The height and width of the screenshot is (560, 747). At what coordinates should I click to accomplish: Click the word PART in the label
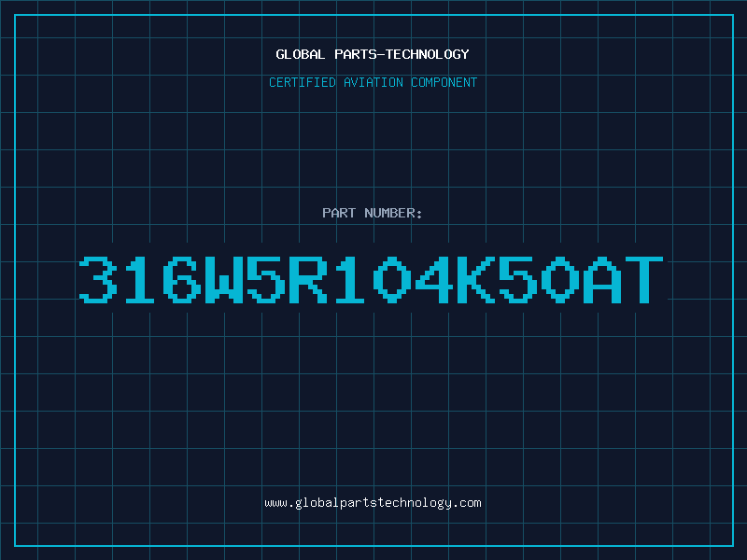[x=339, y=213]
